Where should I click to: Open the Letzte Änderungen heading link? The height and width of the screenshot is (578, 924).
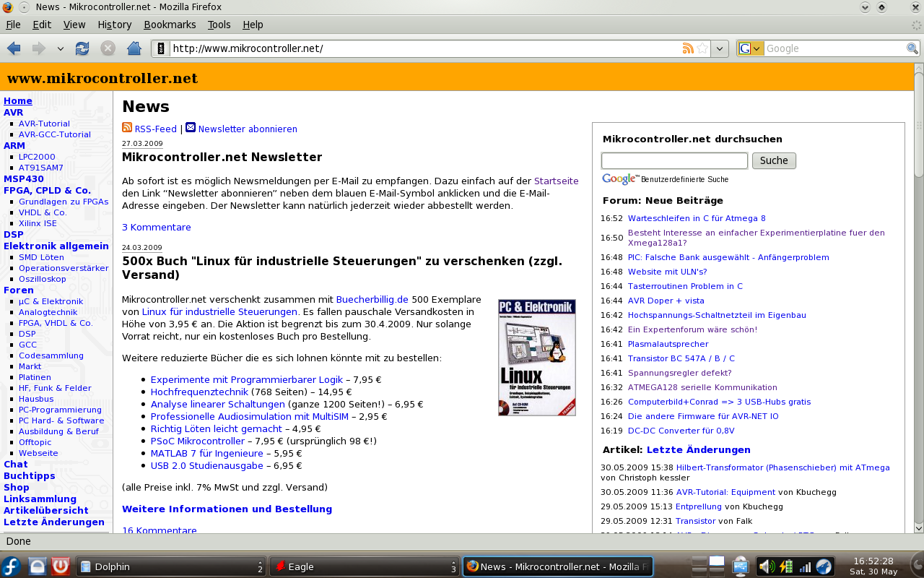click(x=699, y=450)
